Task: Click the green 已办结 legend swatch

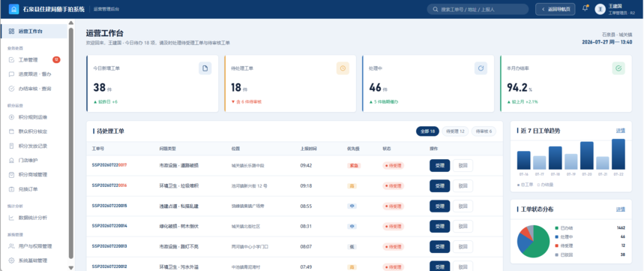Action: point(556,227)
